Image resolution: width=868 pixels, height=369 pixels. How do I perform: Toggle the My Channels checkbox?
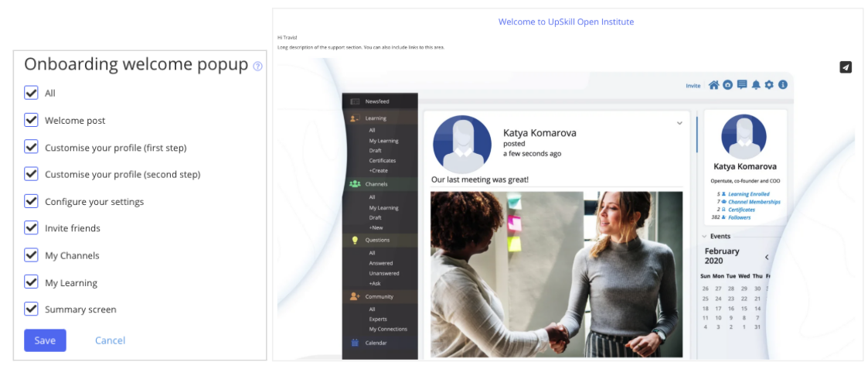[31, 255]
